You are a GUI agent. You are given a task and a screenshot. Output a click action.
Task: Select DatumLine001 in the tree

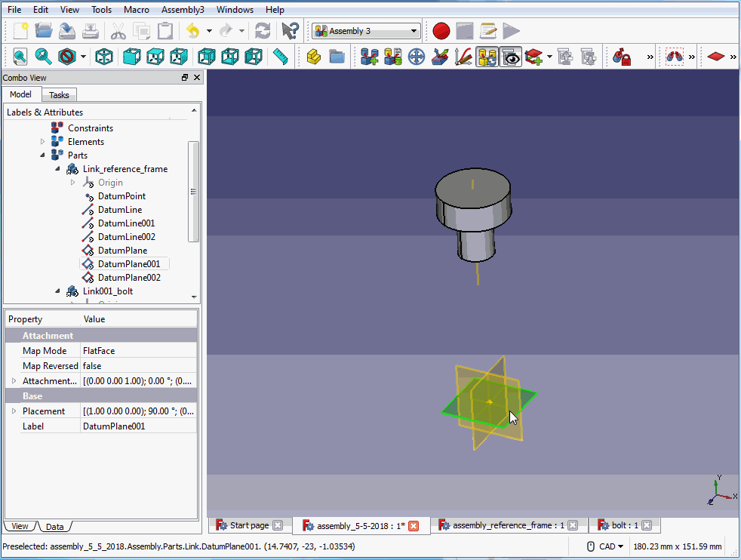pyautogui.click(x=126, y=223)
